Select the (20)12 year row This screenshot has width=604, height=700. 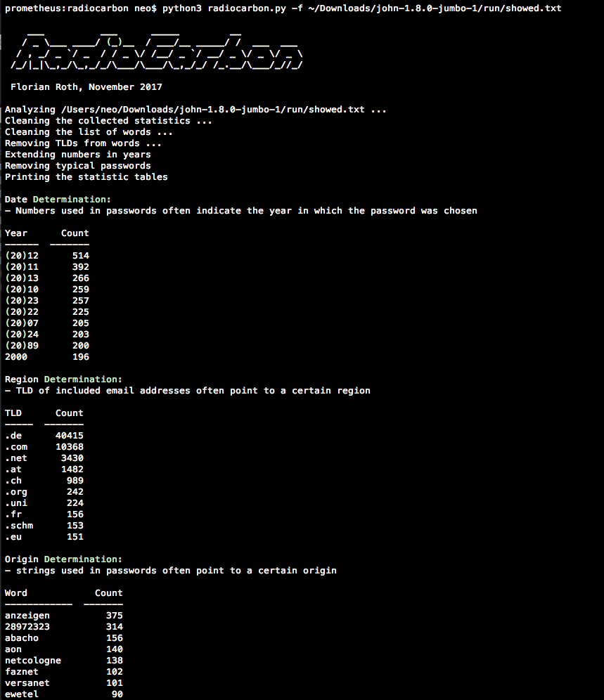22,256
